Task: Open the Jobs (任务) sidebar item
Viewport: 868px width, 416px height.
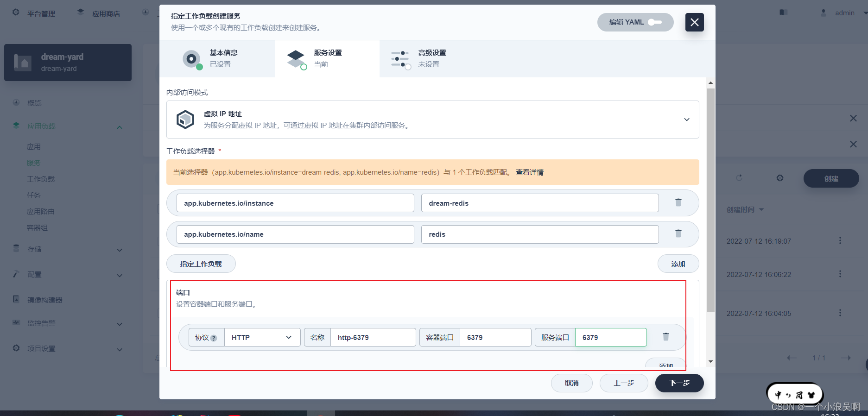Action: click(x=34, y=195)
